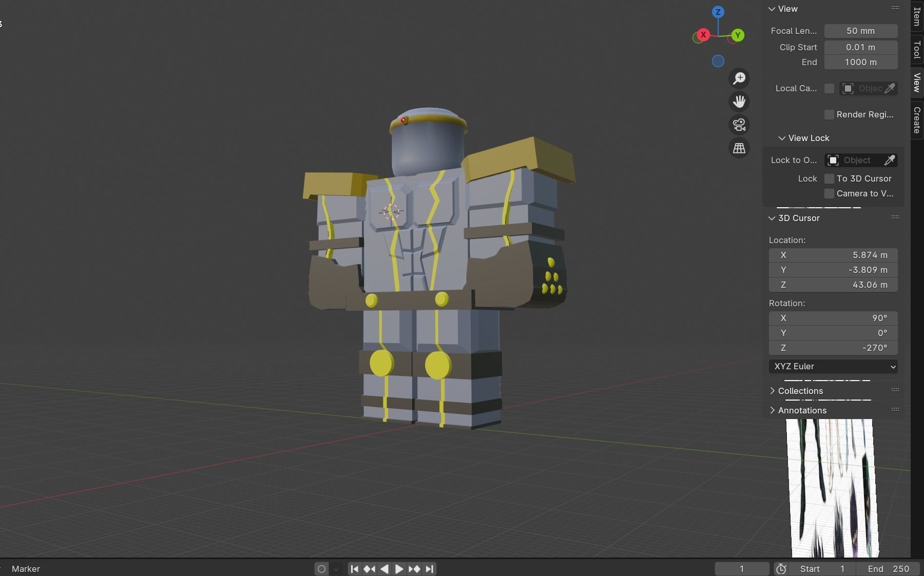This screenshot has width=924, height=576.
Task: Click the current frame field showing 1
Action: (x=742, y=569)
